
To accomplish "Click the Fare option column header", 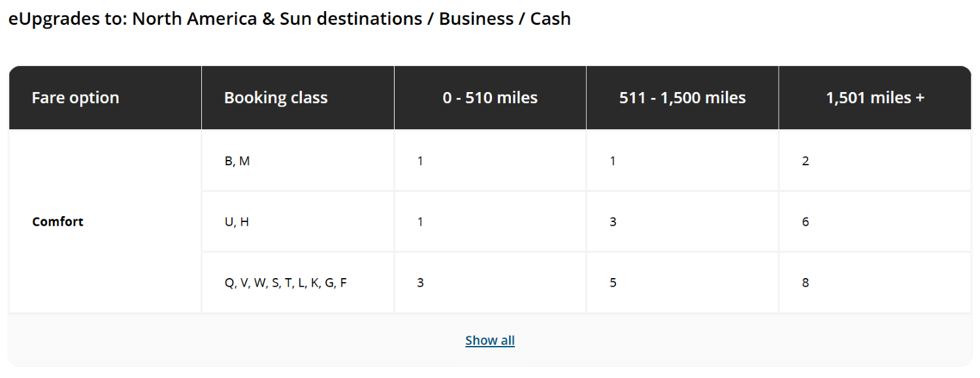I will point(75,97).
